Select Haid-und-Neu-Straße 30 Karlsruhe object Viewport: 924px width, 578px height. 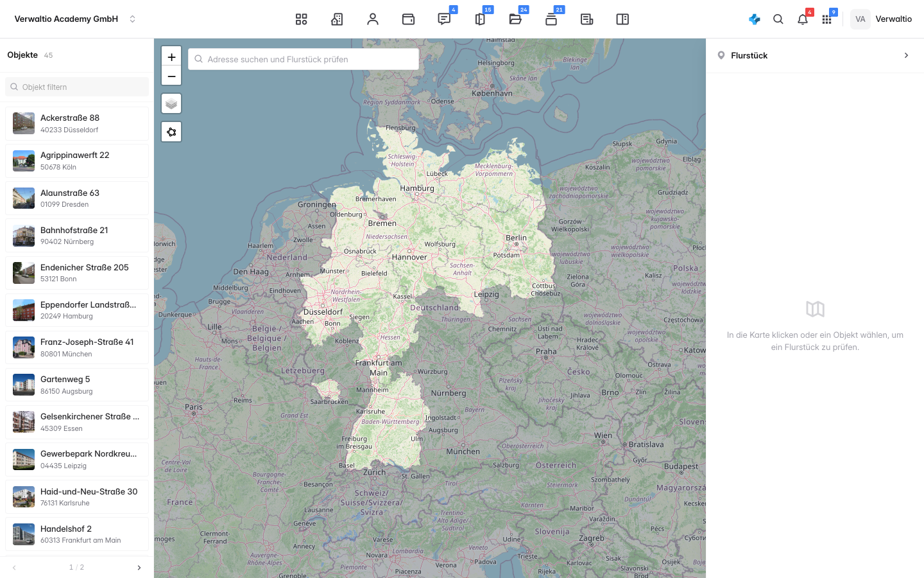[x=77, y=496]
